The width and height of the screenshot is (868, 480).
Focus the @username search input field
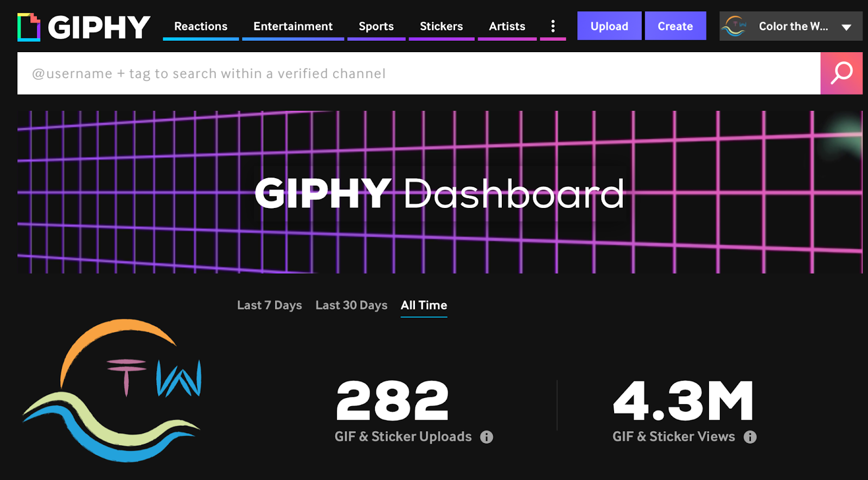tap(419, 73)
